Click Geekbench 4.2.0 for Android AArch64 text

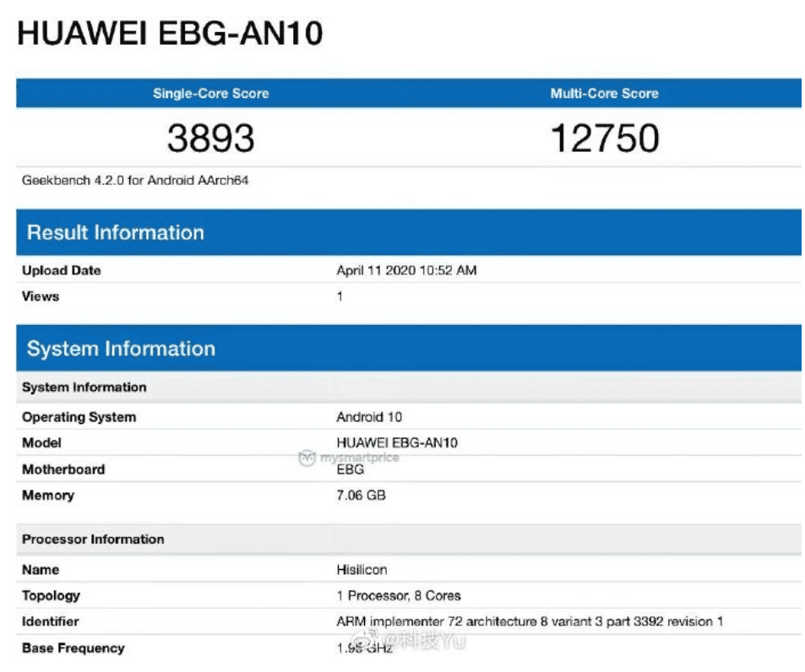(x=135, y=181)
